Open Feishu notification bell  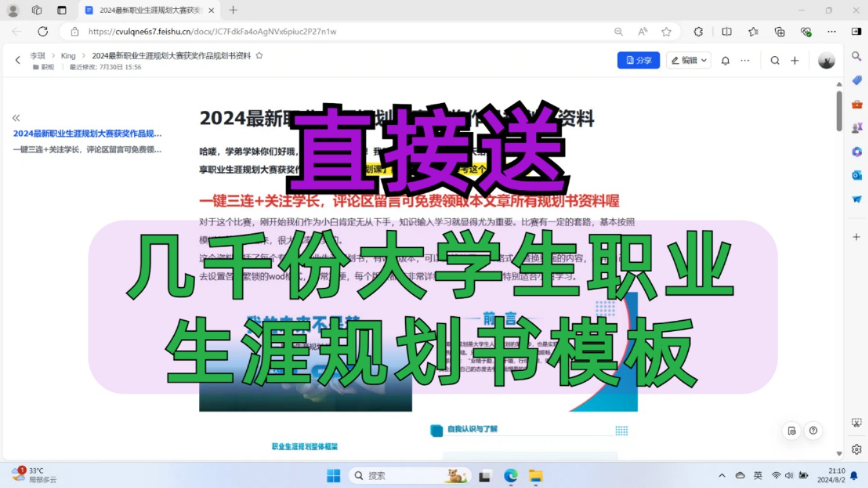pyautogui.click(x=726, y=60)
